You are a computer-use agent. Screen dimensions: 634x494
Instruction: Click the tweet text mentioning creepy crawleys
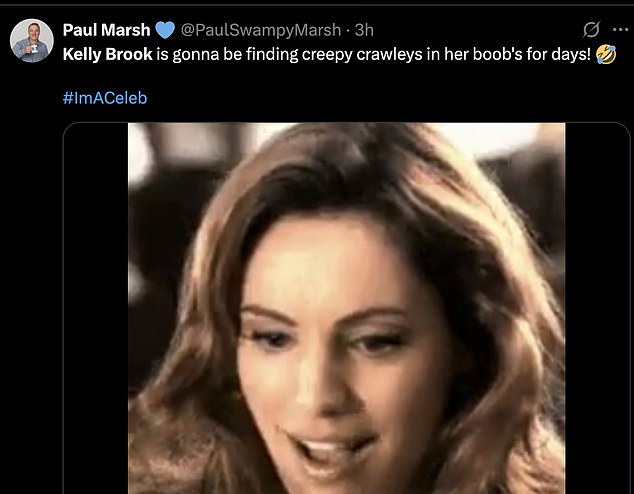380,51
